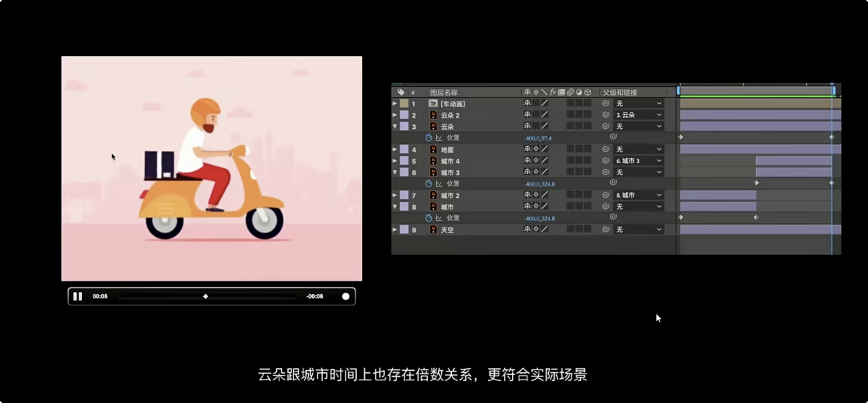Click the 图层名称 column header
The width and height of the screenshot is (868, 403).
point(444,92)
